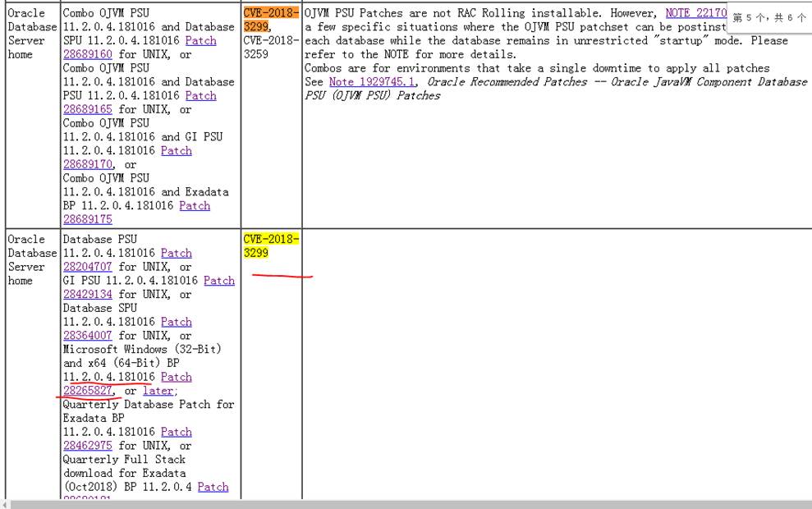Open the Patch 28462975 link
The width and height of the screenshot is (812, 509).
88,445
